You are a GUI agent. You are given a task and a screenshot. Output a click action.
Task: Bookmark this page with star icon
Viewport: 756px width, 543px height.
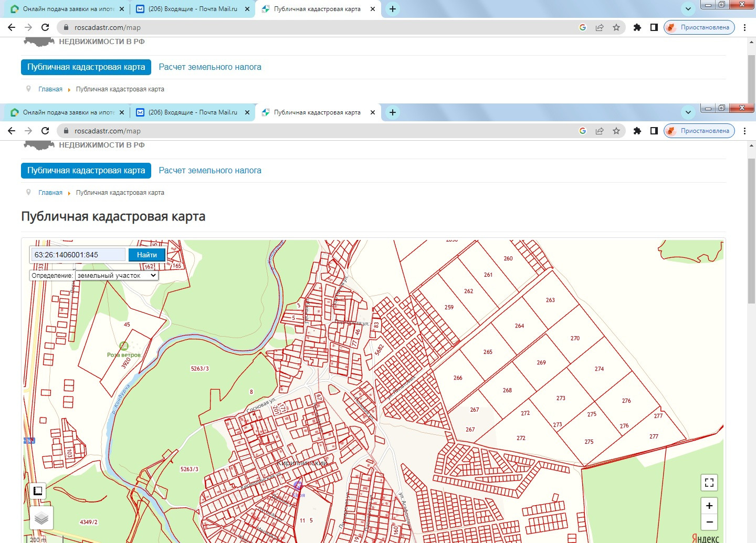point(616,131)
